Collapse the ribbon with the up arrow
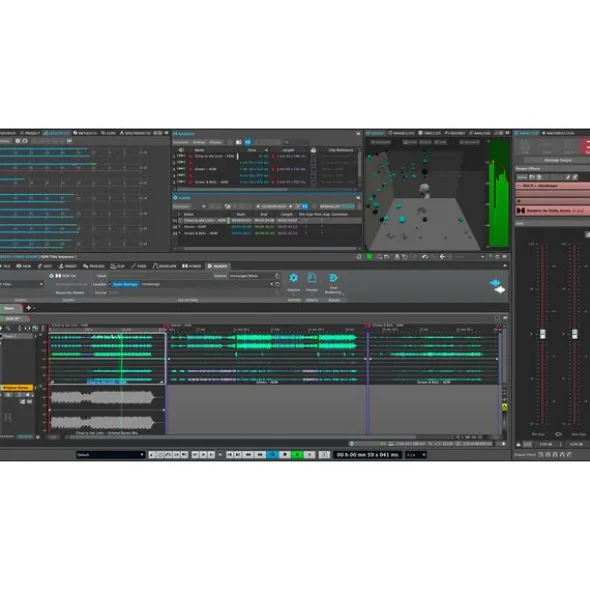 pos(505,266)
